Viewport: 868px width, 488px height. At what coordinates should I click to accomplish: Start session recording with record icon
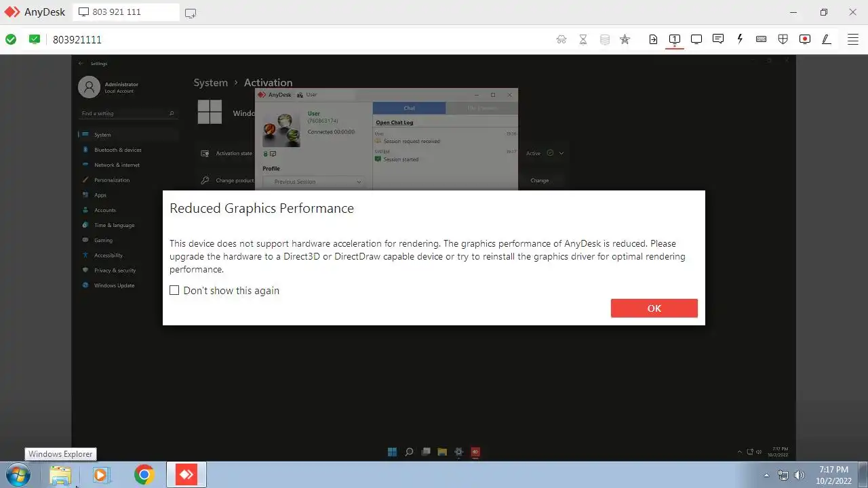tap(805, 39)
